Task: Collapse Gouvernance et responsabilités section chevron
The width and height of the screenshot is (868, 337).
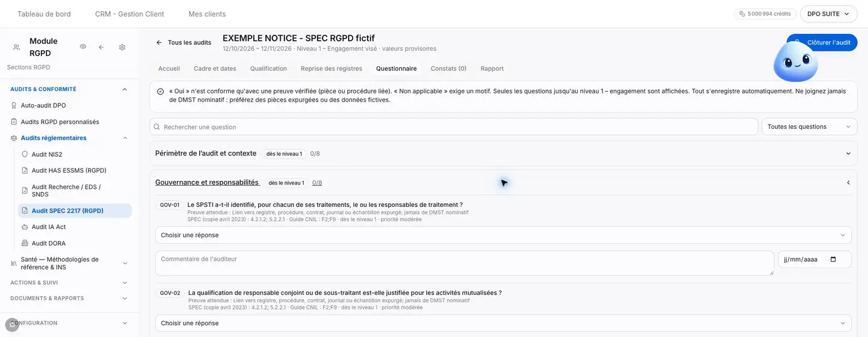Action: (x=848, y=183)
